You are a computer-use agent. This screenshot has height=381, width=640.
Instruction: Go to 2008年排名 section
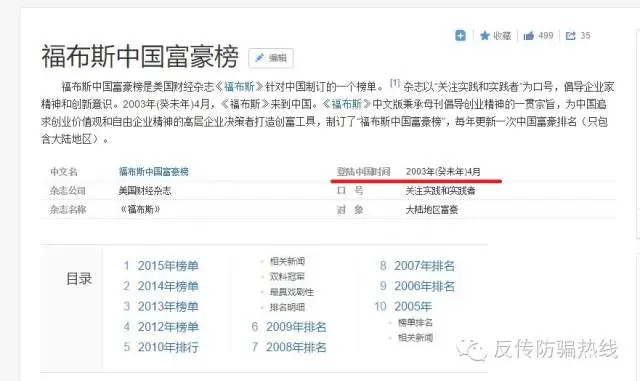pos(296,347)
